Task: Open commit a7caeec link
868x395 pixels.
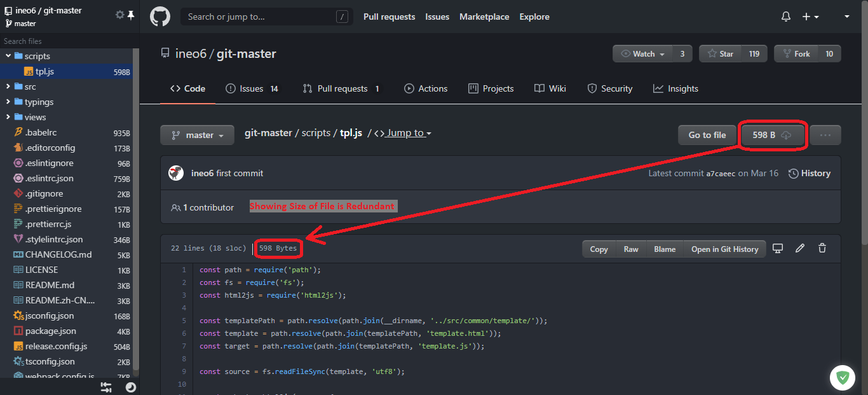Action: point(721,174)
